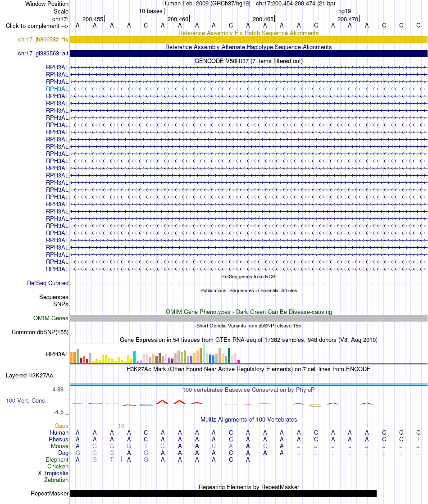This screenshot has height=504, width=428.
Task: Select the dark blue alternate haplotype bar
Action: 249,53
